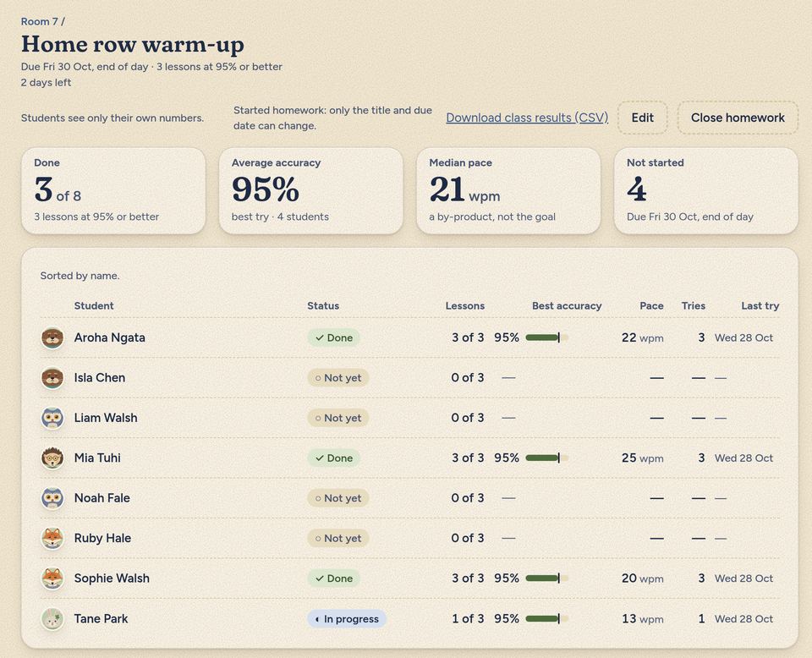Click the Done badge for Aroha Ngata

coord(333,337)
